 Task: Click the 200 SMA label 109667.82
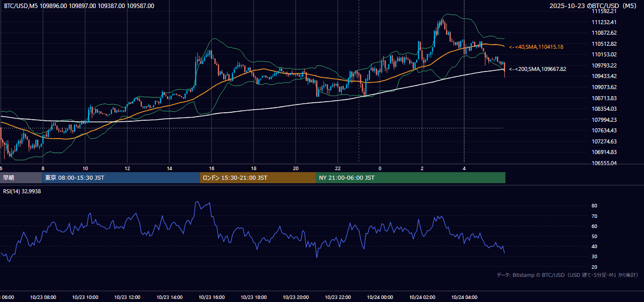(538, 69)
